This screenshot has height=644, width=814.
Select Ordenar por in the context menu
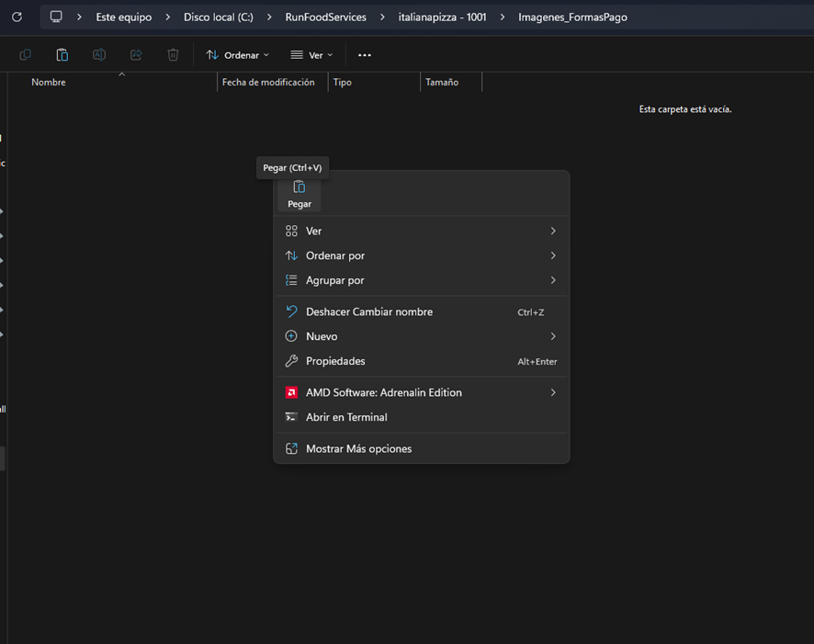[421, 255]
